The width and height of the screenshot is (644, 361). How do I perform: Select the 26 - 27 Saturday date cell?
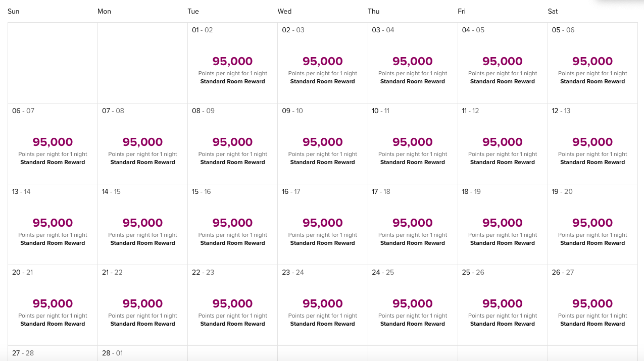(x=592, y=305)
